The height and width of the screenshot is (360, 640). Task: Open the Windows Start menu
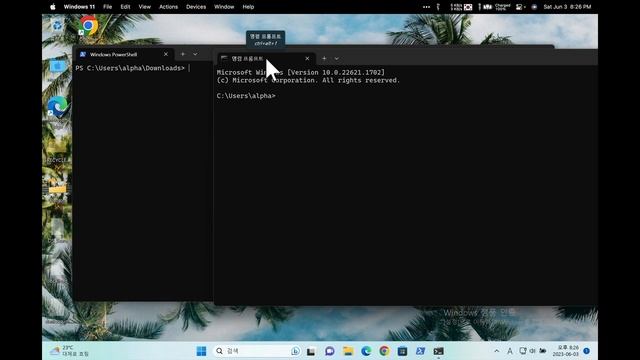[x=201, y=351]
